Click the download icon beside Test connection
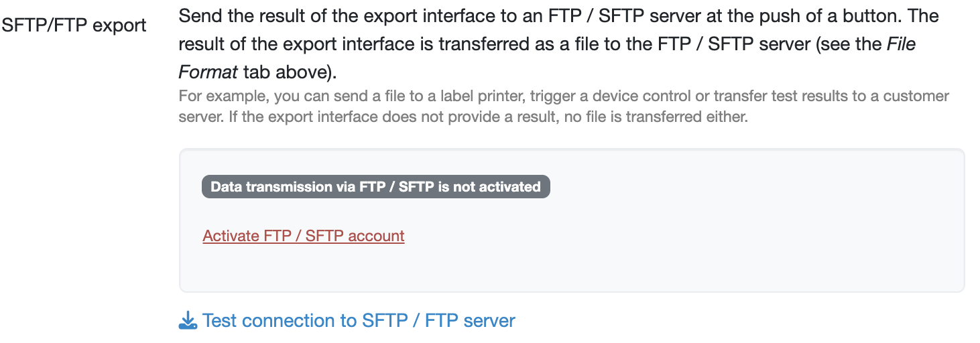 click(188, 321)
